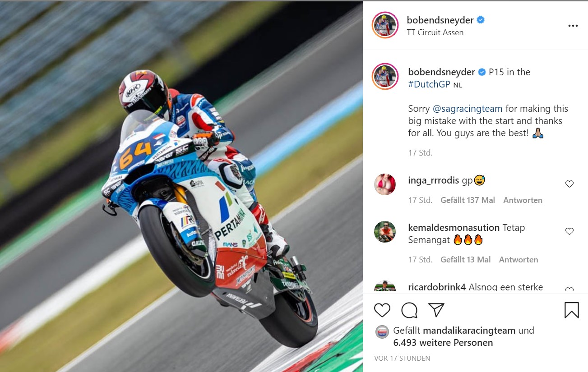Open caption avatar of bobendsneyder
Screen dimensions: 588x372
click(385, 77)
